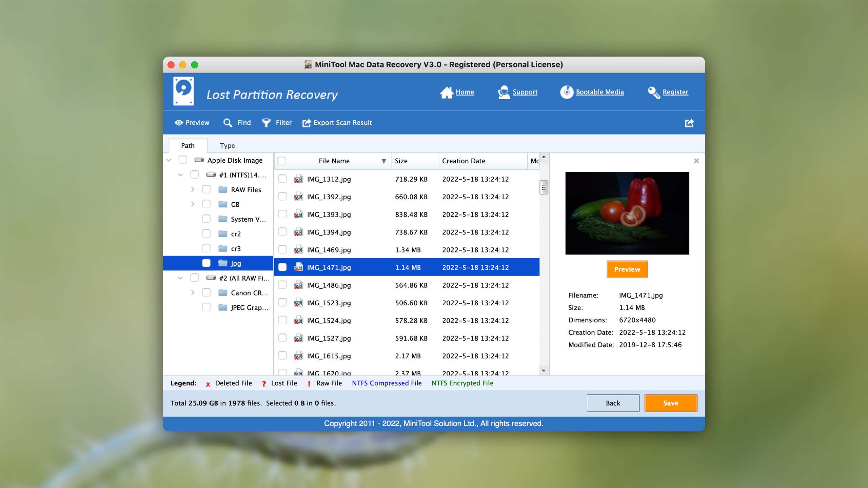868x488 pixels.
Task: Click the Filter funnel icon
Action: pos(266,123)
